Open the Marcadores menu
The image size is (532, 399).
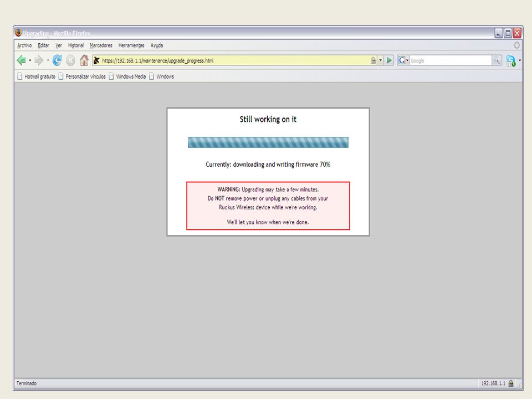pos(101,45)
